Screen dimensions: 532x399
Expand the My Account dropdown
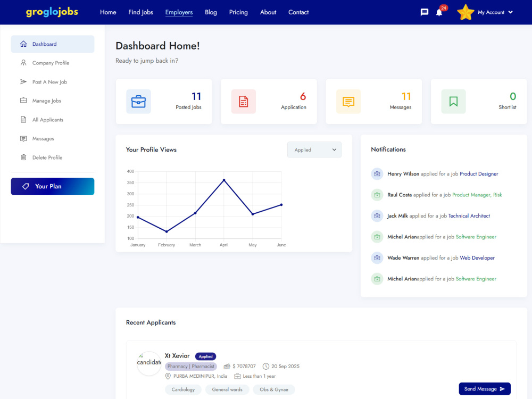495,12
